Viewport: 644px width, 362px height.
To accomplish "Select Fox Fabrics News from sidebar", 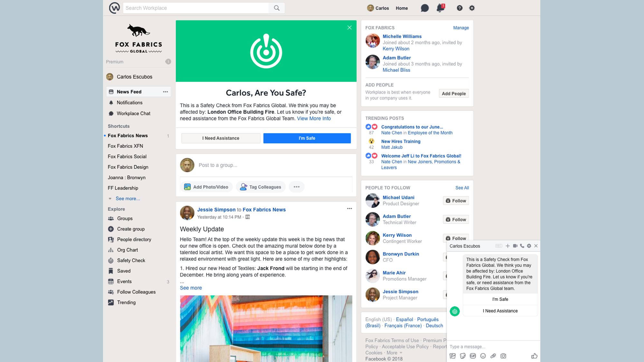I will tap(128, 135).
